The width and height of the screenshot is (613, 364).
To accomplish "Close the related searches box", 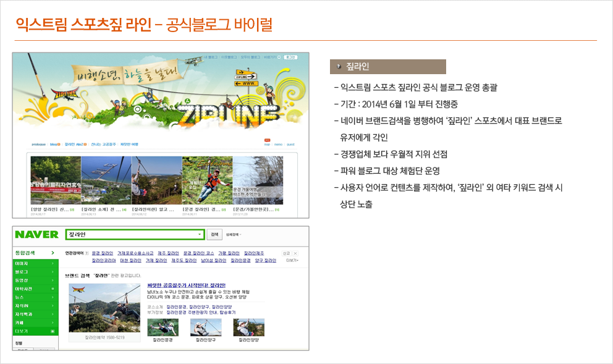I will (x=295, y=253).
